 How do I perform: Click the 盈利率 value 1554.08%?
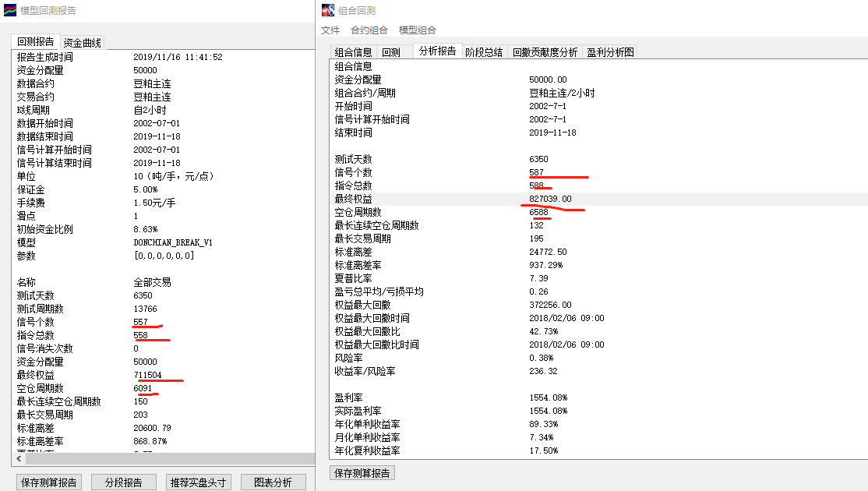[548, 398]
